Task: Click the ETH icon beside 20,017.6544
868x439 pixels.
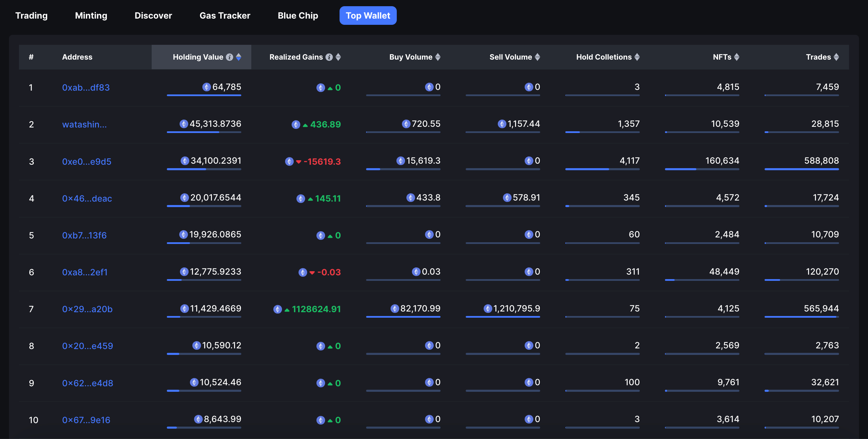Action: point(185,198)
